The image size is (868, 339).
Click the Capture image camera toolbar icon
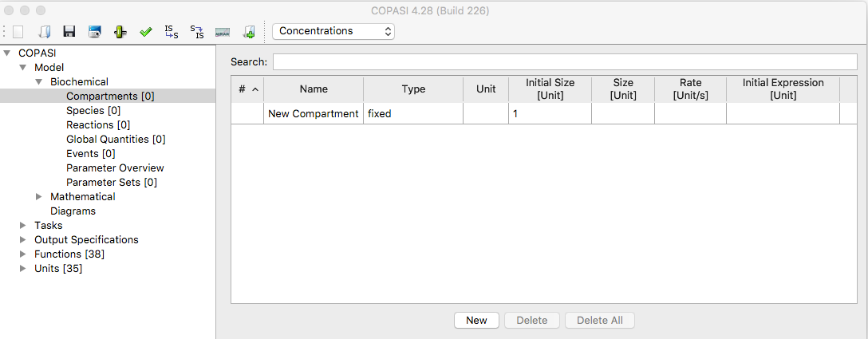point(95,32)
